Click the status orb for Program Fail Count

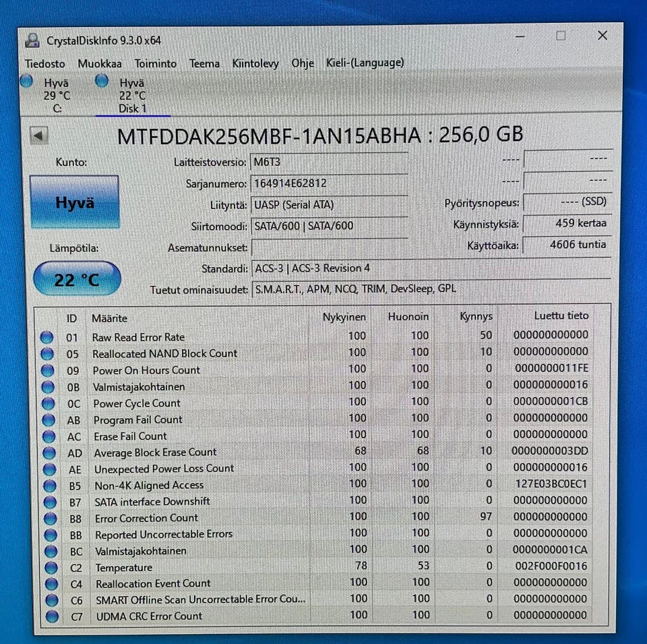coord(49,420)
